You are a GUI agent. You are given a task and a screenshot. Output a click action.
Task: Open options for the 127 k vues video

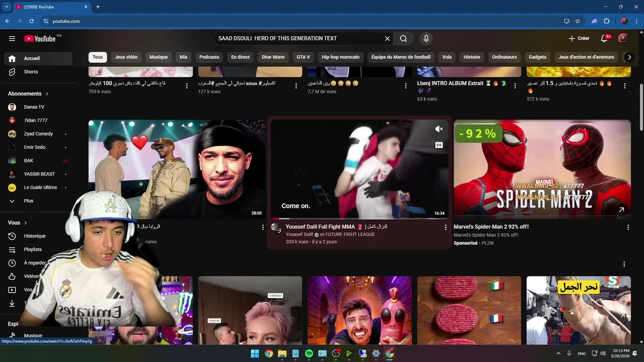296,86
